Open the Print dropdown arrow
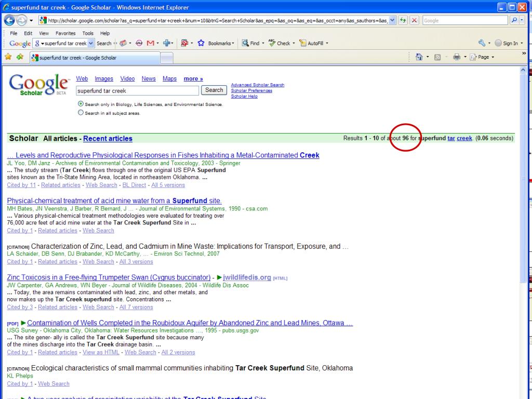This screenshot has height=399, width=532. click(465, 57)
